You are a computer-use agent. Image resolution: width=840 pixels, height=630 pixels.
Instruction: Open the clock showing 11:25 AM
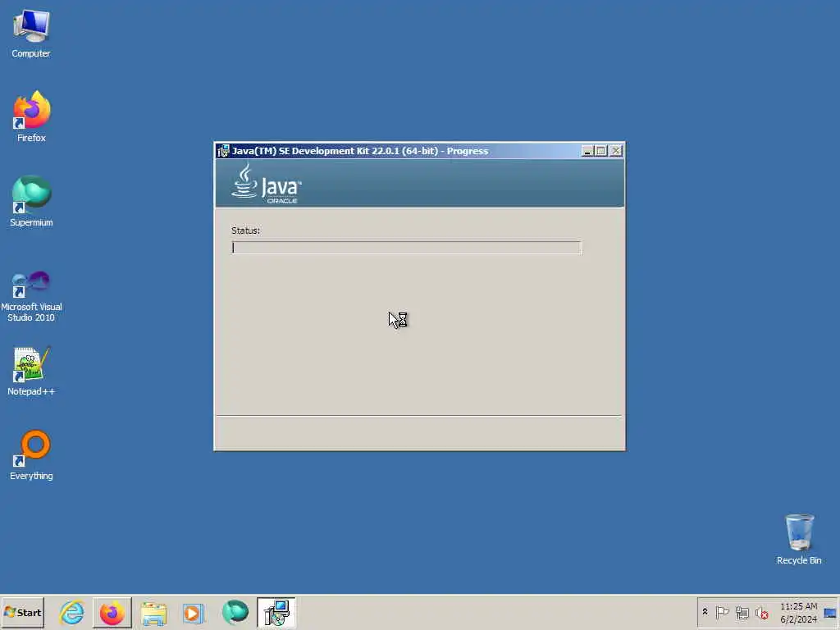798,612
